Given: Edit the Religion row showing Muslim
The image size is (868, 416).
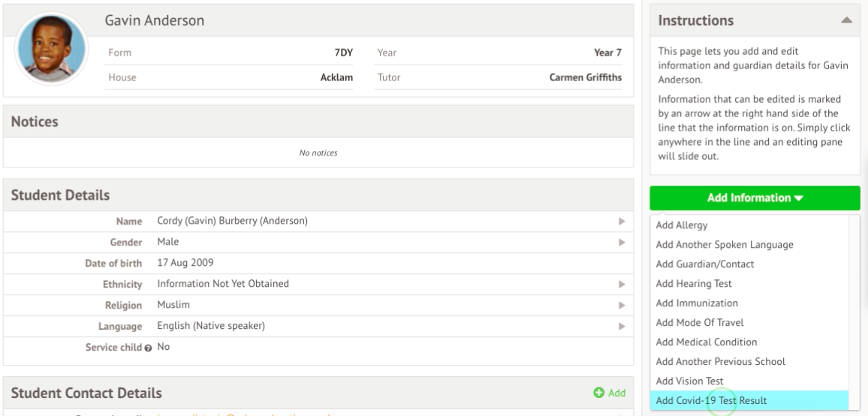Looking at the screenshot, I should (621, 305).
